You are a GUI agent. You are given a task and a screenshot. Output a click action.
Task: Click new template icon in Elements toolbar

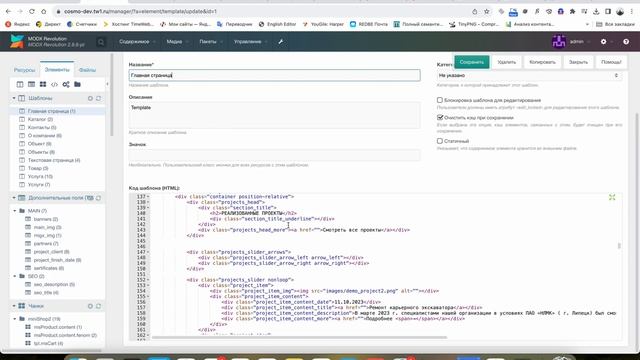[20, 84]
